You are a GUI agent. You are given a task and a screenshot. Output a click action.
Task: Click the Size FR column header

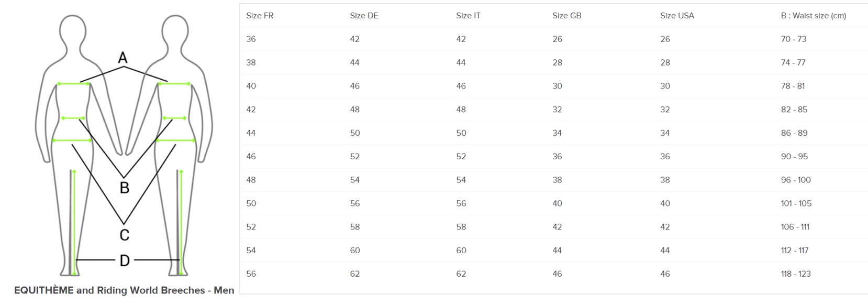click(260, 16)
